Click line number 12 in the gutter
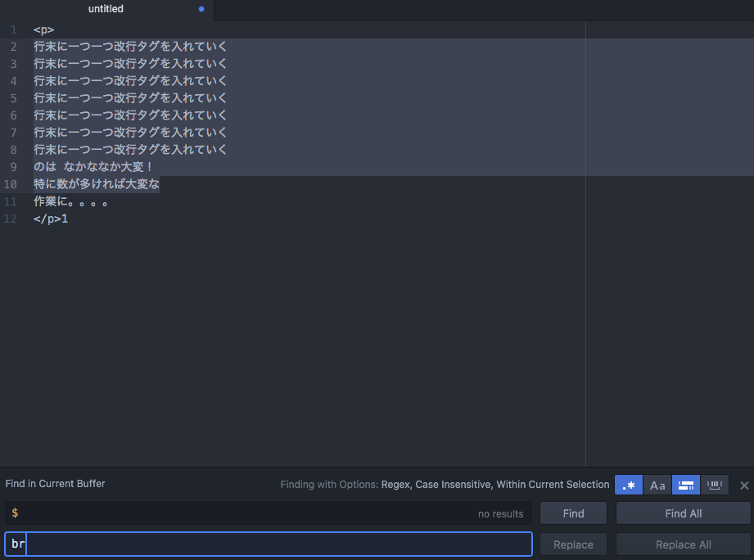Screen dimensions: 754x560 click(11, 219)
